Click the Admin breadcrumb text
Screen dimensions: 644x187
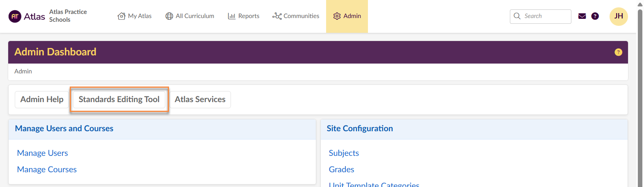click(x=23, y=71)
